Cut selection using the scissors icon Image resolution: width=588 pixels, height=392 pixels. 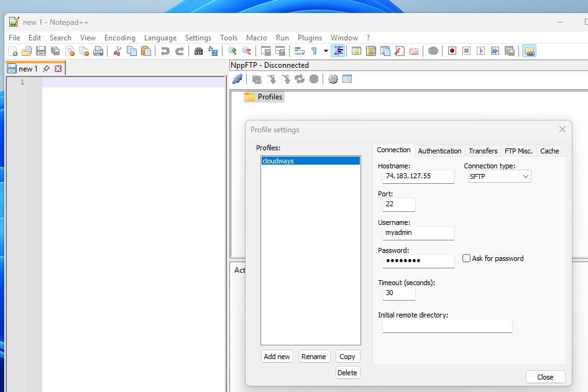tap(117, 51)
